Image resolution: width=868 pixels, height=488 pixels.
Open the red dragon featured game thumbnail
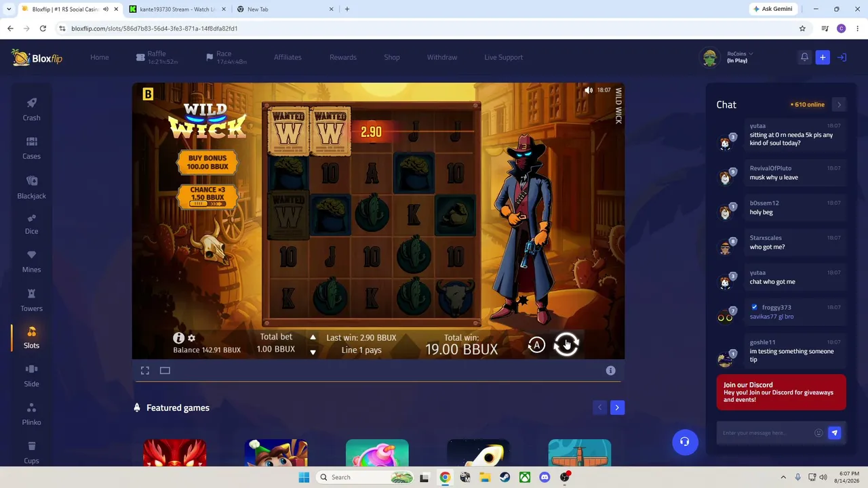[x=175, y=453]
